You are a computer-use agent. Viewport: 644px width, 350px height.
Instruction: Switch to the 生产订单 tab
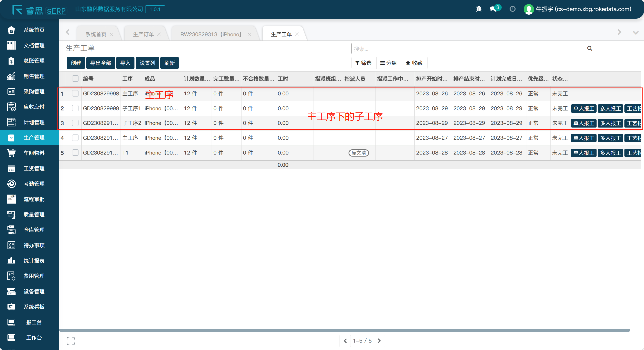click(143, 34)
